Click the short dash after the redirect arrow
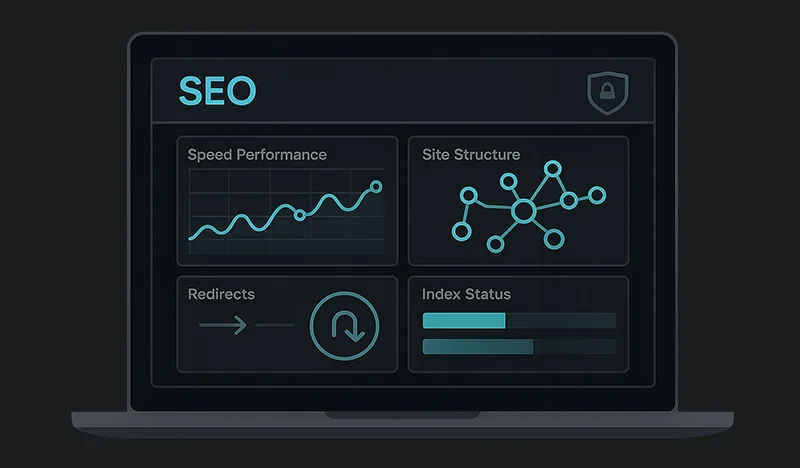This screenshot has height=468, width=800. [x=275, y=325]
